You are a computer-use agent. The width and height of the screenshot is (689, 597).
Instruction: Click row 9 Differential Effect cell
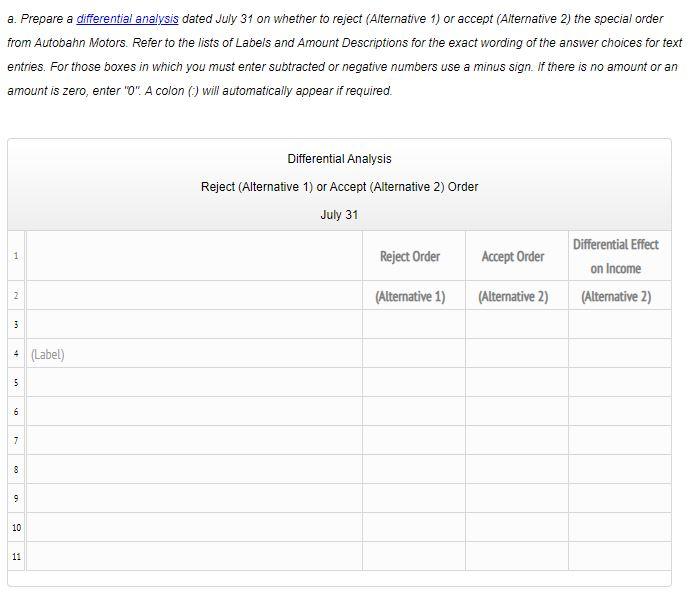tap(620, 499)
